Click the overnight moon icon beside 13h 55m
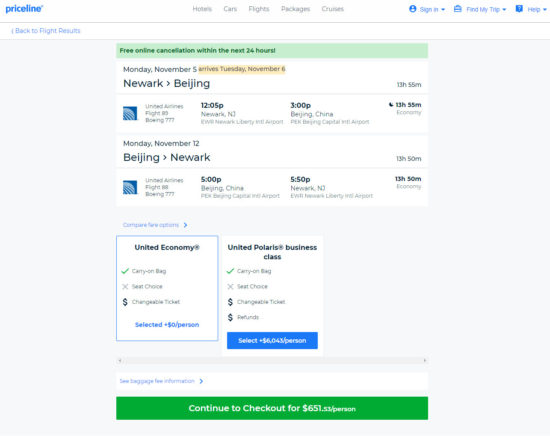Screen dimensions: 550x436 [391, 105]
